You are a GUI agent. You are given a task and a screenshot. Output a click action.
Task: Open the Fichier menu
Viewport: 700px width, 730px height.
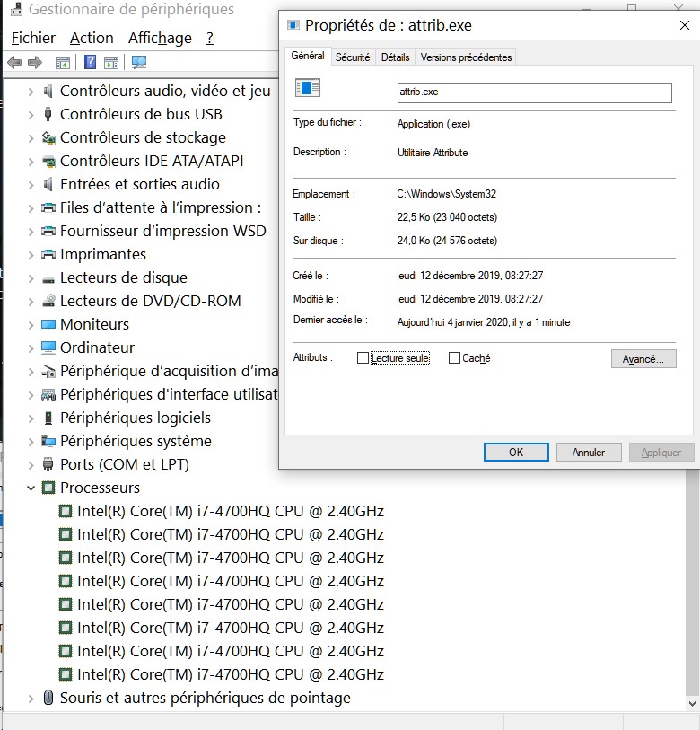tap(33, 38)
